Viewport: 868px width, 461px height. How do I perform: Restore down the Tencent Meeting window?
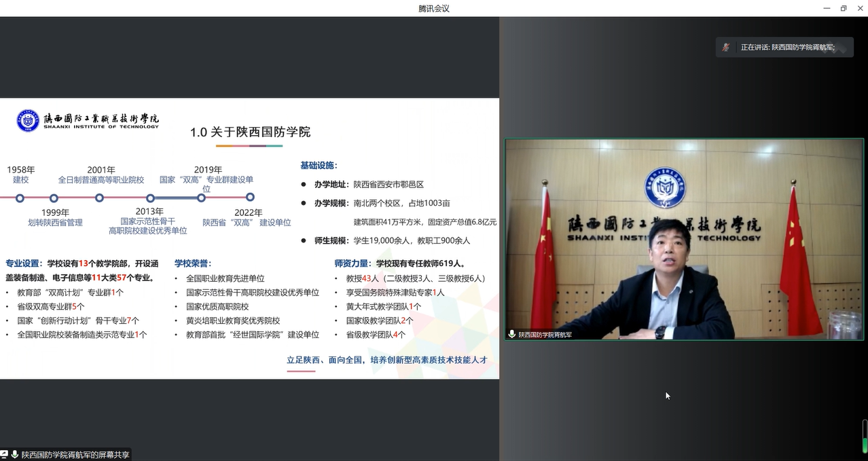click(844, 8)
